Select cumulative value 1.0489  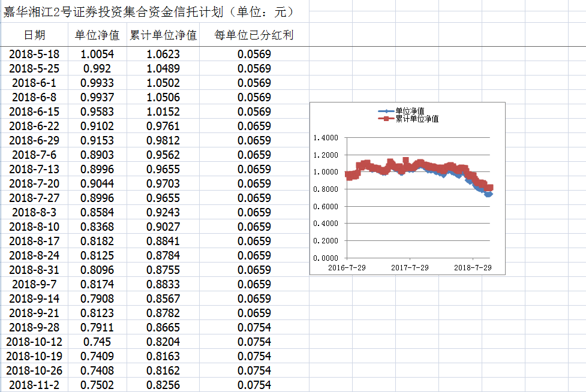tap(163, 69)
